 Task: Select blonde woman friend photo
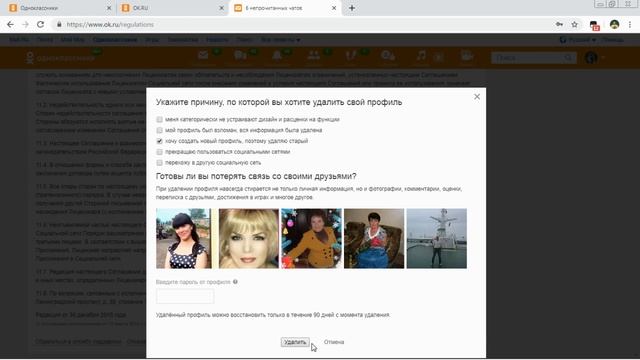pyautogui.click(x=249, y=238)
